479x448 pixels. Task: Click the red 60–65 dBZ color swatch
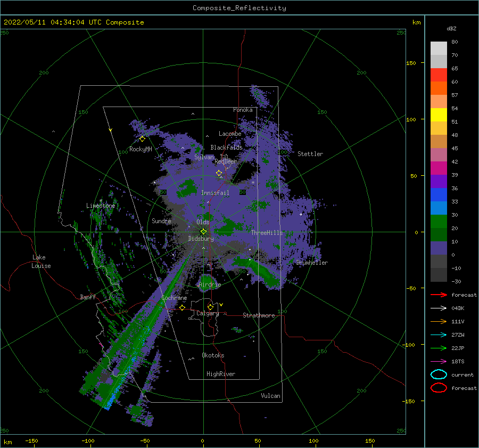pos(439,75)
